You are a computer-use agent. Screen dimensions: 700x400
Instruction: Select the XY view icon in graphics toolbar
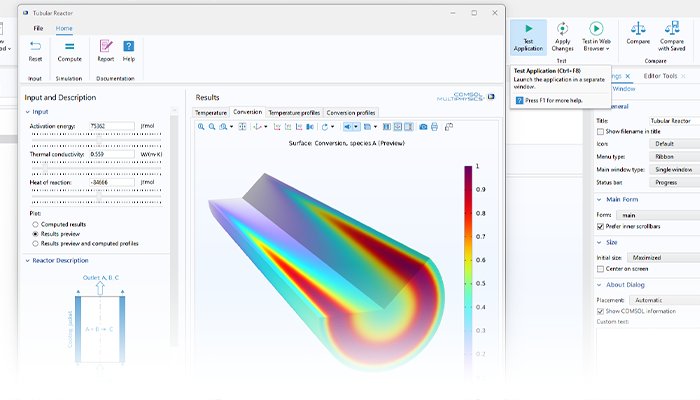tap(277, 127)
